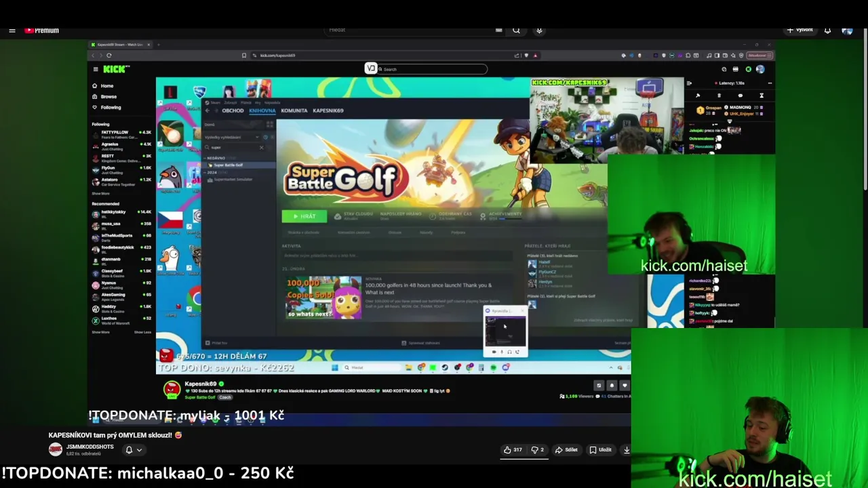The width and height of the screenshot is (868, 488).
Task: Open the penguin desktop icon
Action: pos(170,178)
